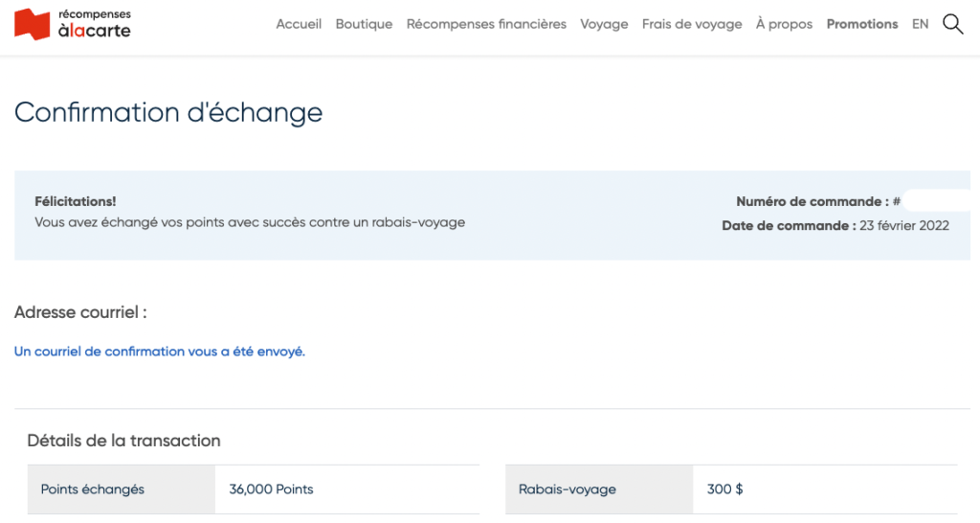Click the Adresse courriel label
The width and height of the screenshot is (980, 523).
coord(80,312)
